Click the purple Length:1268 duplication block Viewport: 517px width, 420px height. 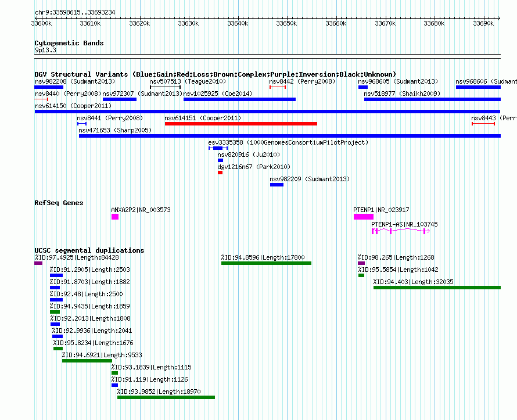361,263
